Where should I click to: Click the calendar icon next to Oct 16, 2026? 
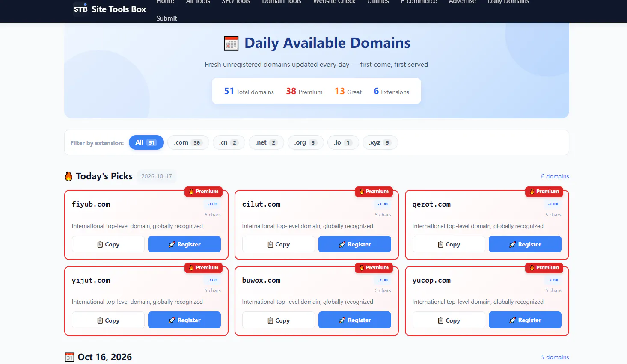[69, 357]
